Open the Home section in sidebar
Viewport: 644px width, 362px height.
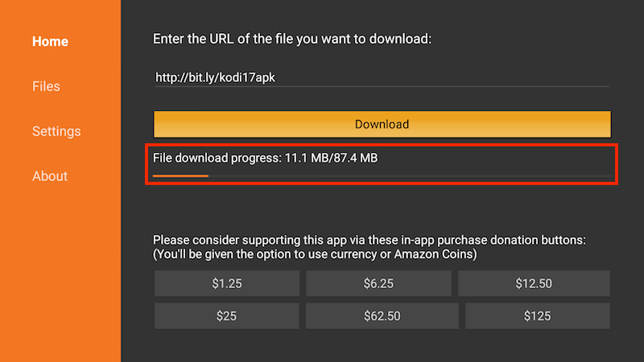pos(50,42)
